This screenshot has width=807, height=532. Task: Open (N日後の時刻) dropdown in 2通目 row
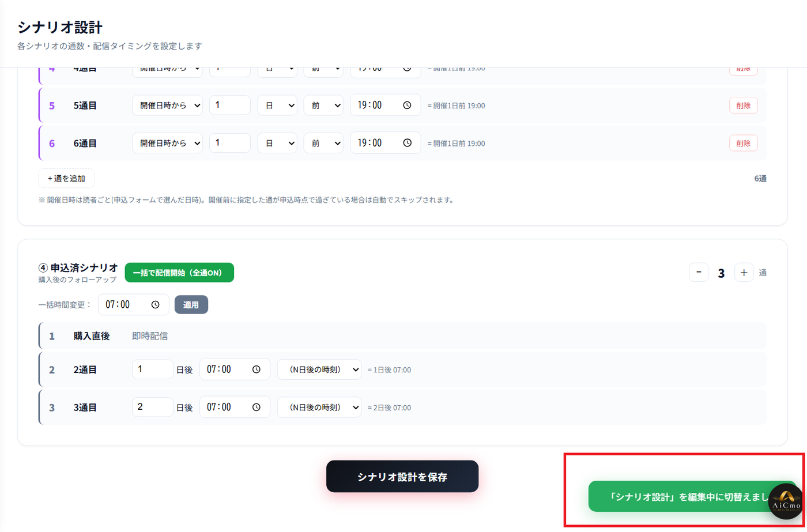click(x=319, y=369)
